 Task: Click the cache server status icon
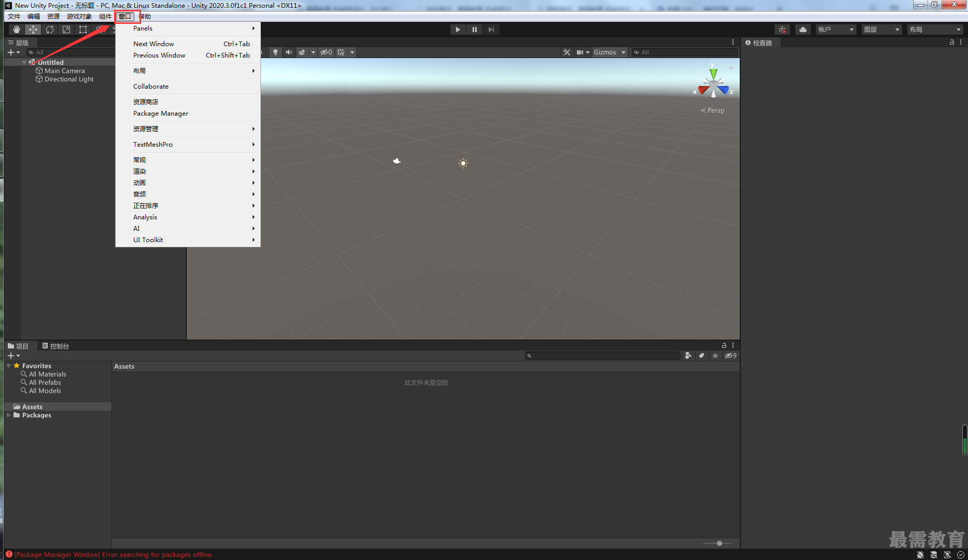click(934, 555)
